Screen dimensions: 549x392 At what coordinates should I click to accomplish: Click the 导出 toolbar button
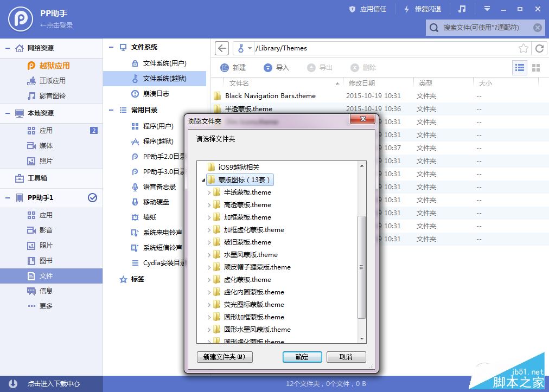tap(320, 68)
